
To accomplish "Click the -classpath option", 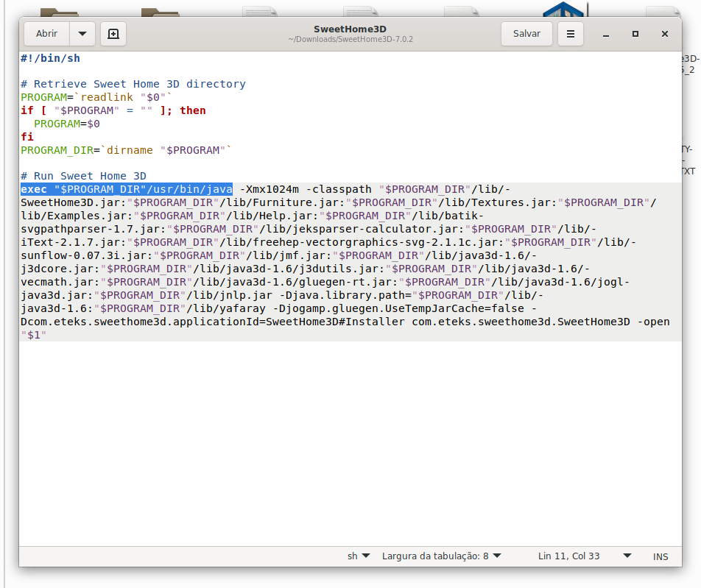I will click(x=339, y=189).
